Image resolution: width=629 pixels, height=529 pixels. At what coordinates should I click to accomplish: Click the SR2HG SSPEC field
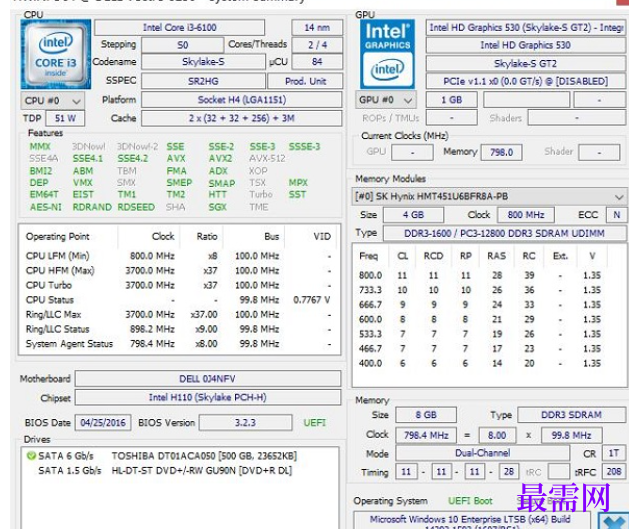203,81
